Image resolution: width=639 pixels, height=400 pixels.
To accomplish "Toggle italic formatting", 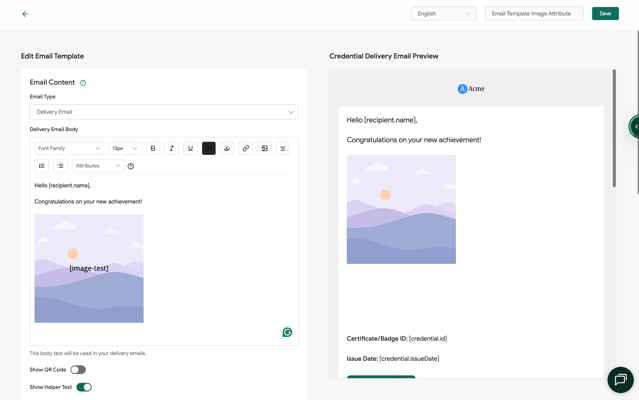I will [172, 148].
